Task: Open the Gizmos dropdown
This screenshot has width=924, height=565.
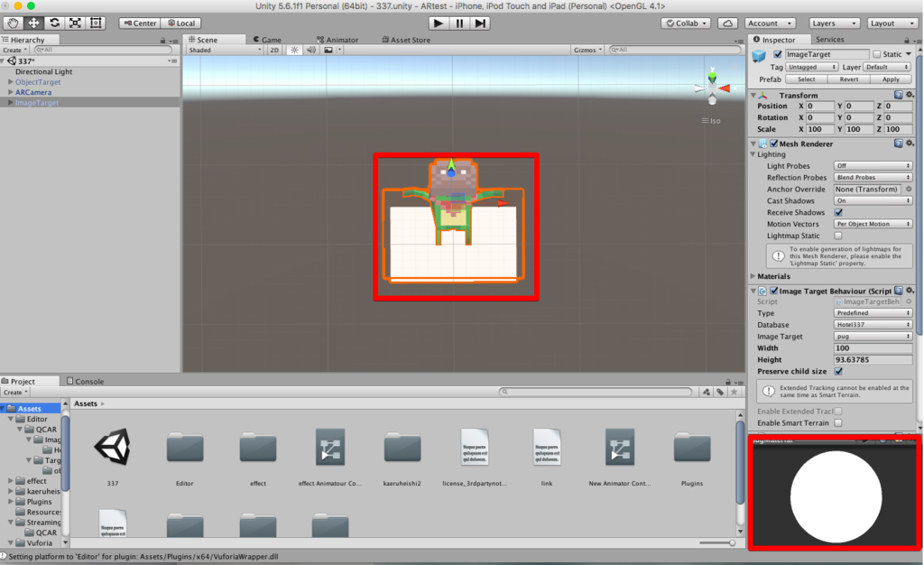Action: 587,50
